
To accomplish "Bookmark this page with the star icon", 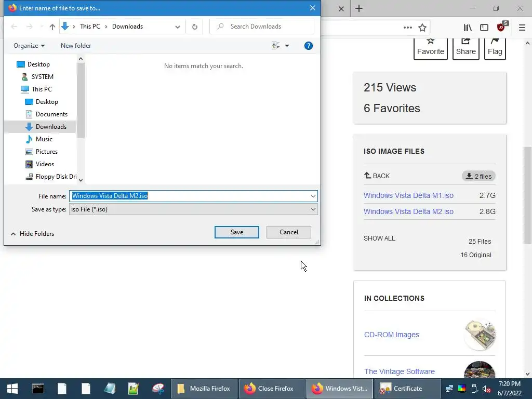I will pyautogui.click(x=422, y=28).
